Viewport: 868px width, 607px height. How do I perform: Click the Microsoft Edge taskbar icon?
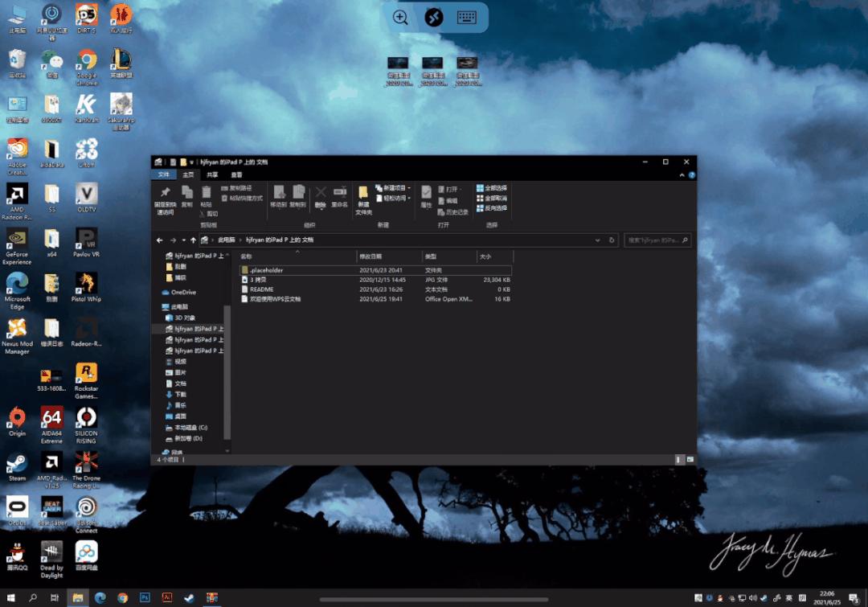click(100, 598)
